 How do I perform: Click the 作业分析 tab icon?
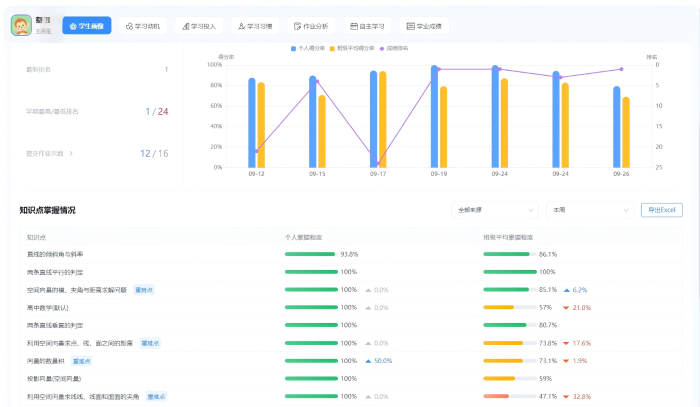(296, 26)
